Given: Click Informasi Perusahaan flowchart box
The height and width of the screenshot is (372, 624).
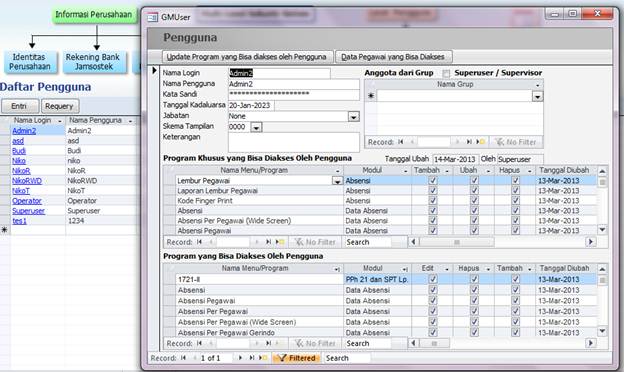Looking at the screenshot, I should 94,15.
